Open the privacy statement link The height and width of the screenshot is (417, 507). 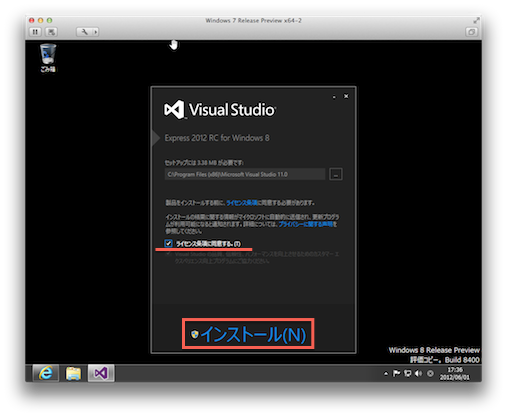click(x=306, y=224)
